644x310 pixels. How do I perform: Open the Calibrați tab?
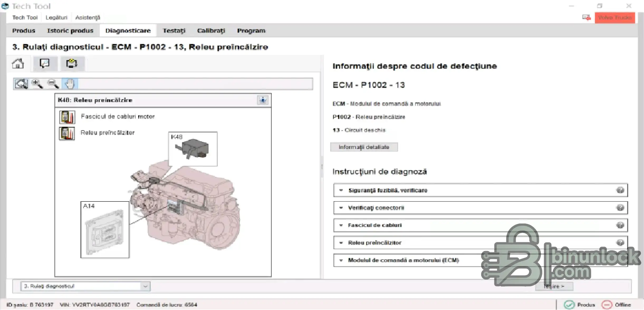(x=211, y=31)
